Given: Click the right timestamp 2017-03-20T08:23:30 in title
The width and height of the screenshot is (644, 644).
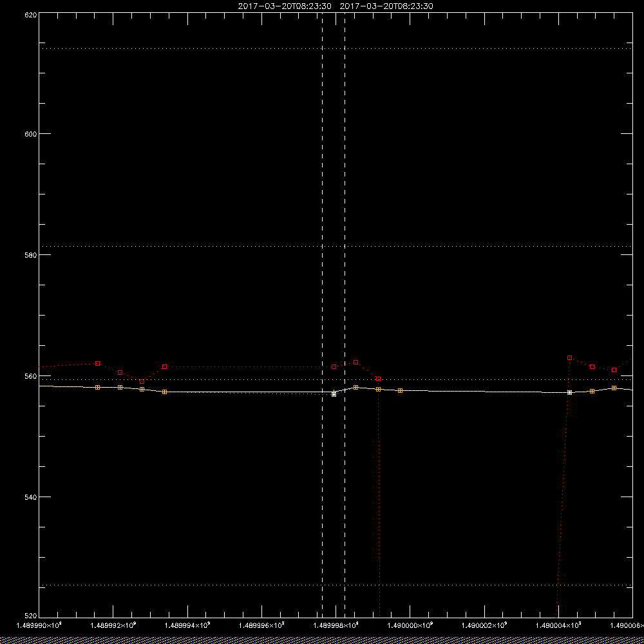Looking at the screenshot, I should point(386,6).
